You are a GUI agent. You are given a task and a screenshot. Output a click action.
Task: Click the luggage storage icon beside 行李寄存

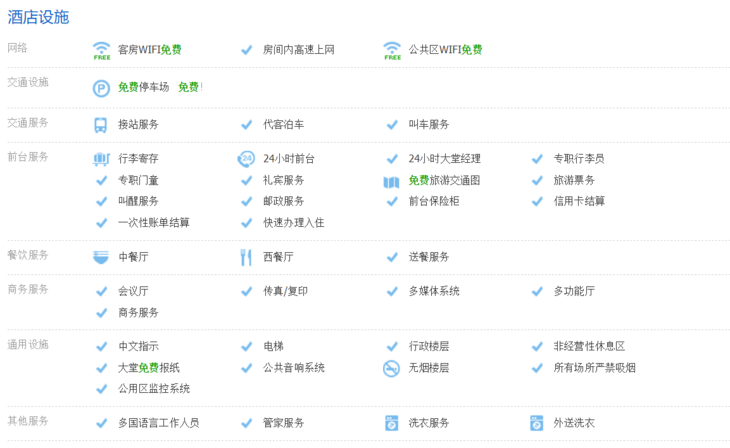[x=101, y=159]
